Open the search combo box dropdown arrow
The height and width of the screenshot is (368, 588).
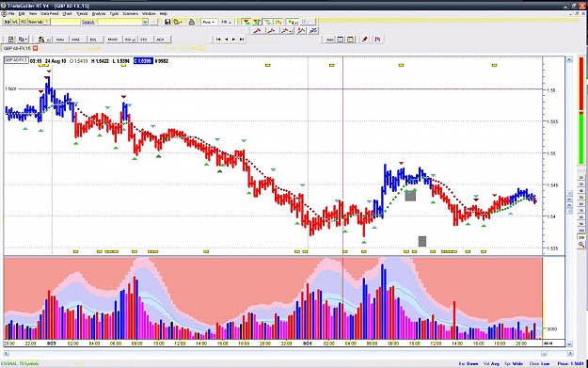coord(145,23)
